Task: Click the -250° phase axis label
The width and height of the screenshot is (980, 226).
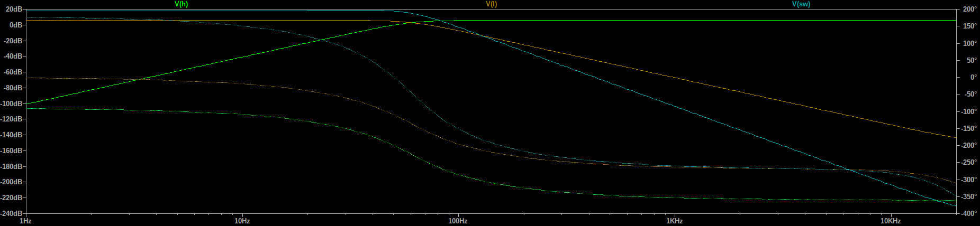Action: (969, 163)
